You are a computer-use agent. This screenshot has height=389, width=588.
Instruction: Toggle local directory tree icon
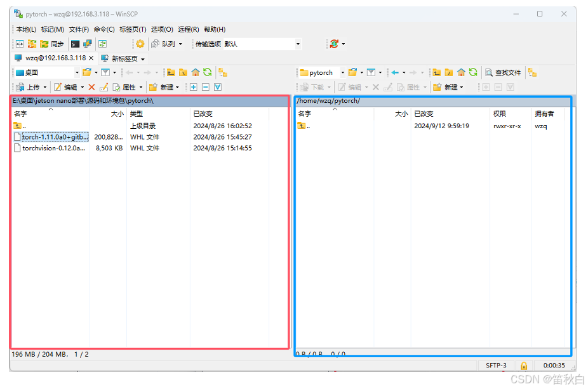click(x=223, y=72)
